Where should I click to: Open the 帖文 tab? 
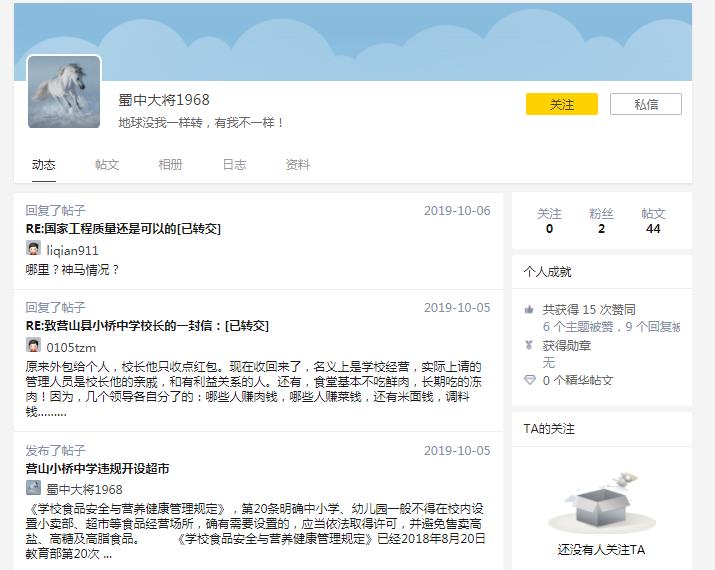(x=107, y=165)
